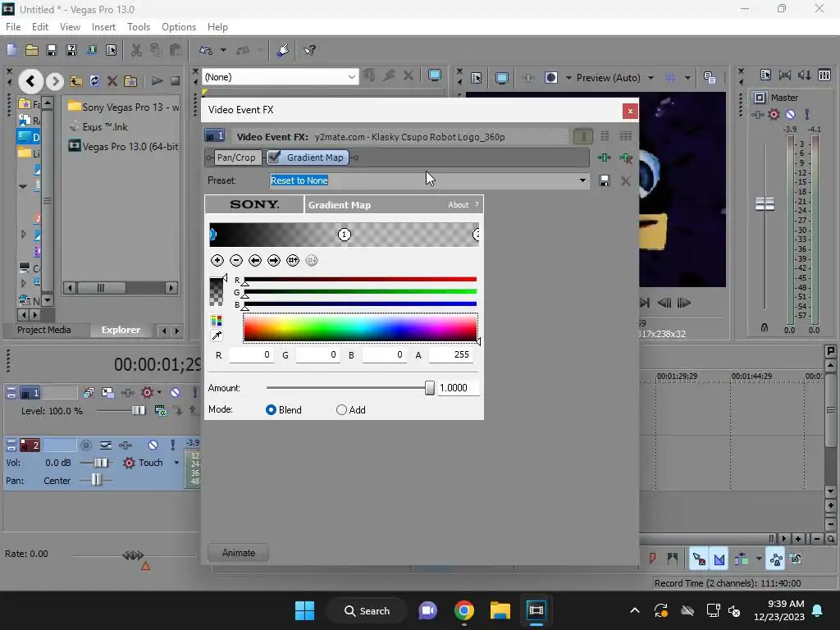Switch to Explorer tab

coord(121,330)
